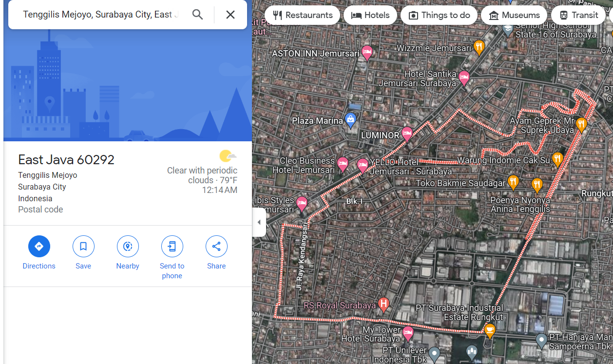Select LUMINOR hotel map marker
613x364 pixels.
point(407,134)
